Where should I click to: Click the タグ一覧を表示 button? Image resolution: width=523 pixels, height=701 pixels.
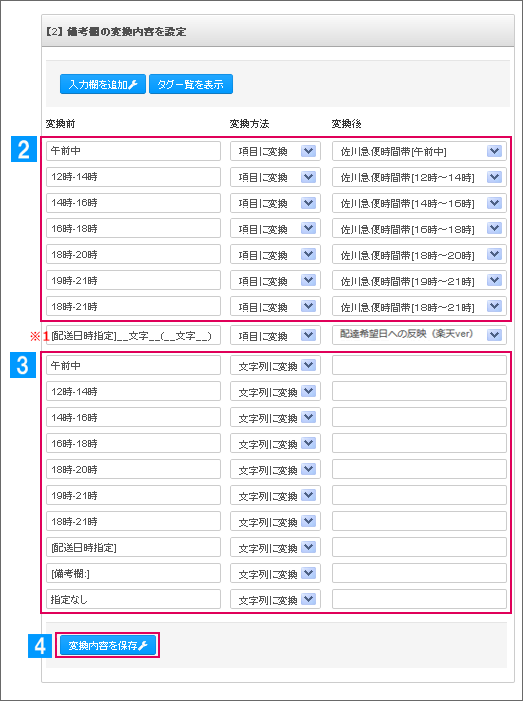pyautogui.click(x=191, y=84)
